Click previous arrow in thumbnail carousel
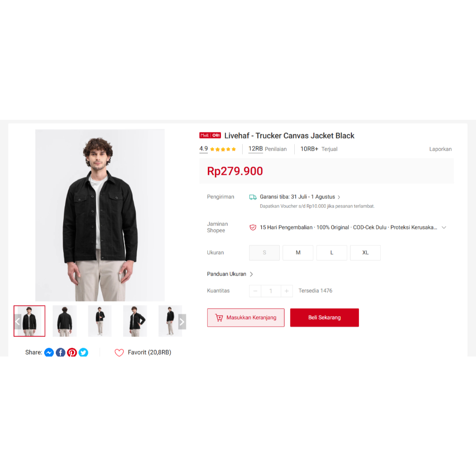The height and width of the screenshot is (476, 476). [18, 322]
